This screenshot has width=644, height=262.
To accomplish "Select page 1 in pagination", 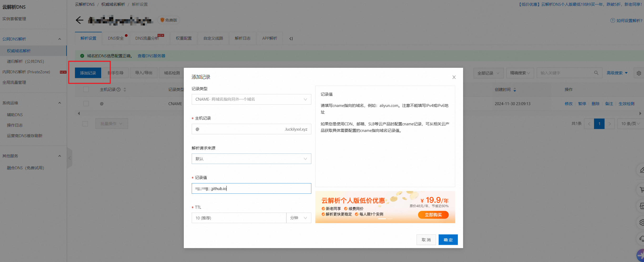I will click(x=599, y=124).
